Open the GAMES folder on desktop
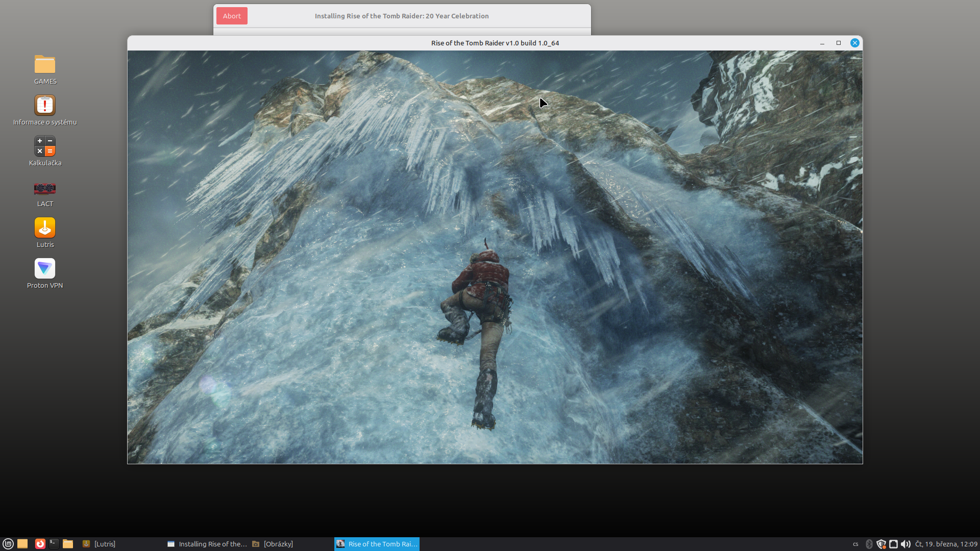The height and width of the screenshot is (551, 980). [x=45, y=65]
